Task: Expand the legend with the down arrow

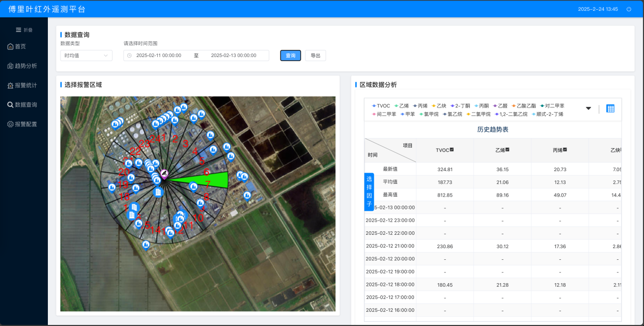Action: tap(589, 108)
